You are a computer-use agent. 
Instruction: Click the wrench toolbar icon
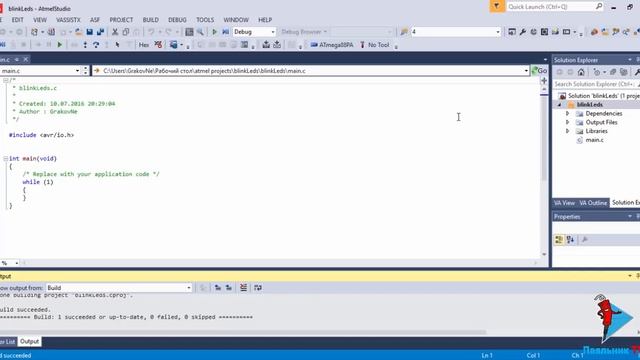(523, 32)
